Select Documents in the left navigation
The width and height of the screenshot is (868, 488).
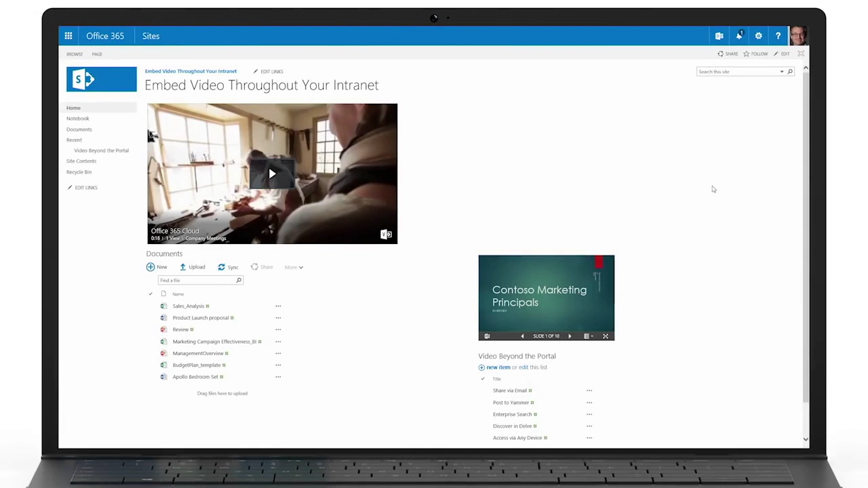coord(79,129)
